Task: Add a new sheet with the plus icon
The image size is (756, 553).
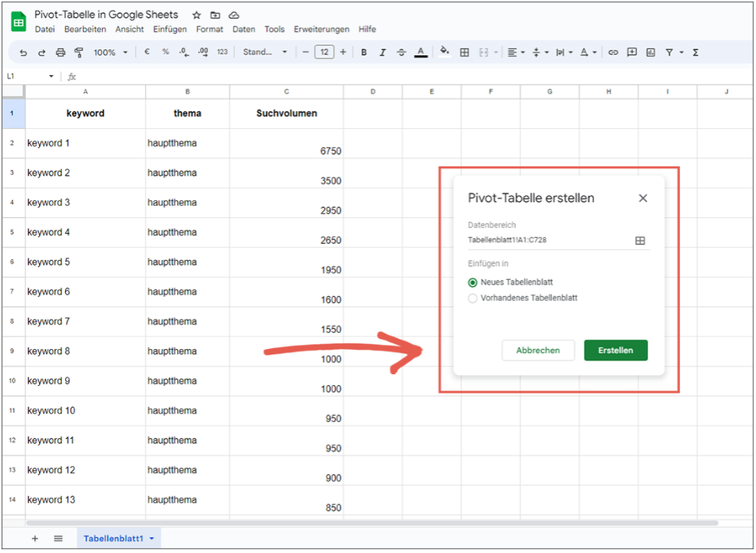Action: click(x=35, y=538)
